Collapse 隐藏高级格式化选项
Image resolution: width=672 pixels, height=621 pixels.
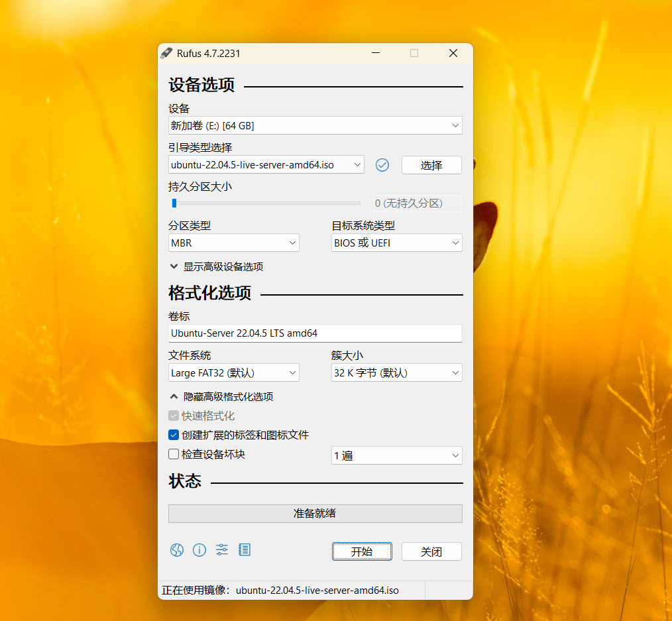click(x=221, y=396)
